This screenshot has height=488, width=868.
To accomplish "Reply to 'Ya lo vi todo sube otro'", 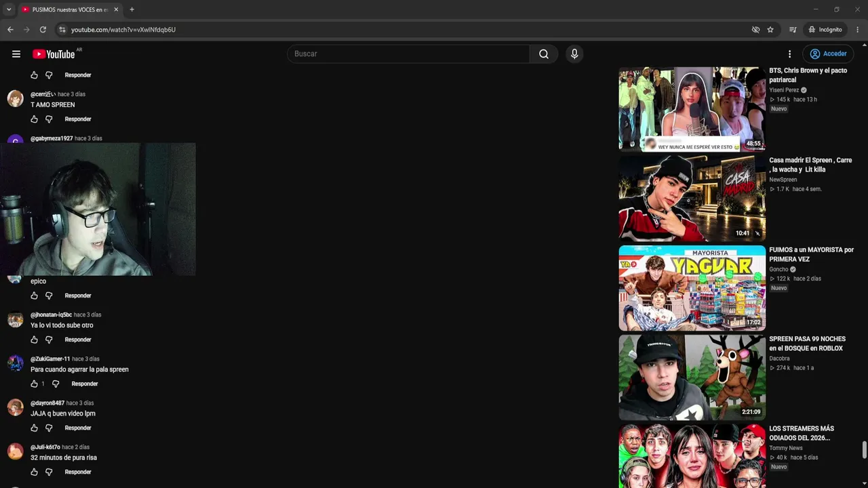I will click(78, 340).
